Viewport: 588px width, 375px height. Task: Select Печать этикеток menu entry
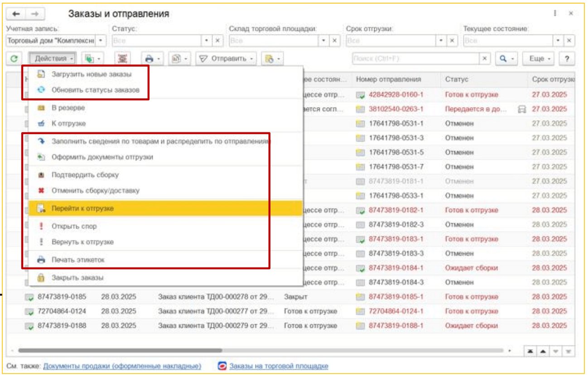coord(77,260)
